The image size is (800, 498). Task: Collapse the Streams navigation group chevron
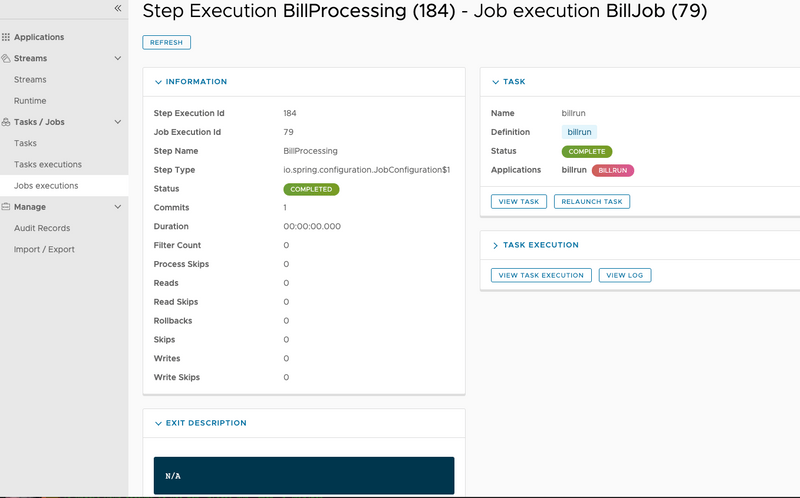point(118,58)
